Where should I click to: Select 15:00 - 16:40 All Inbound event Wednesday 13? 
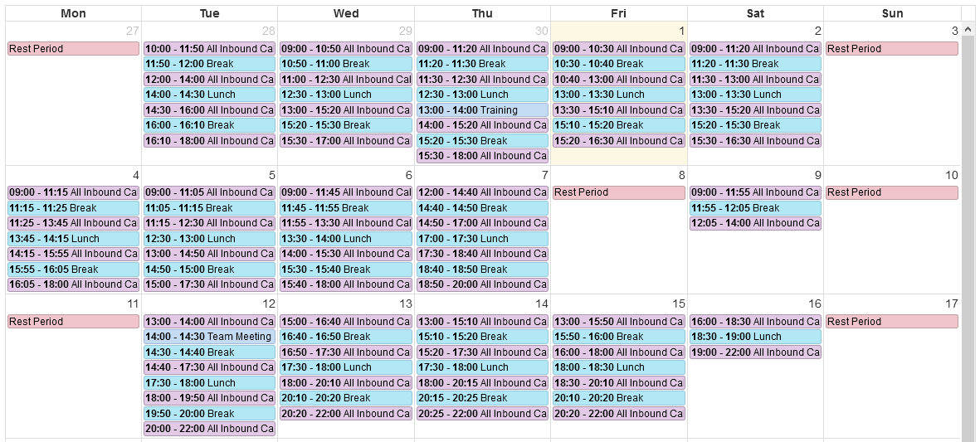346,322
